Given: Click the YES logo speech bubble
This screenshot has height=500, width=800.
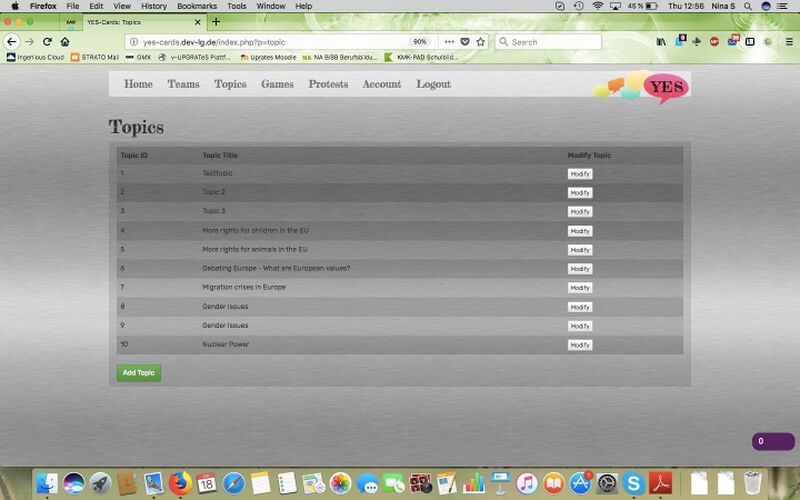Looking at the screenshot, I should (666, 87).
